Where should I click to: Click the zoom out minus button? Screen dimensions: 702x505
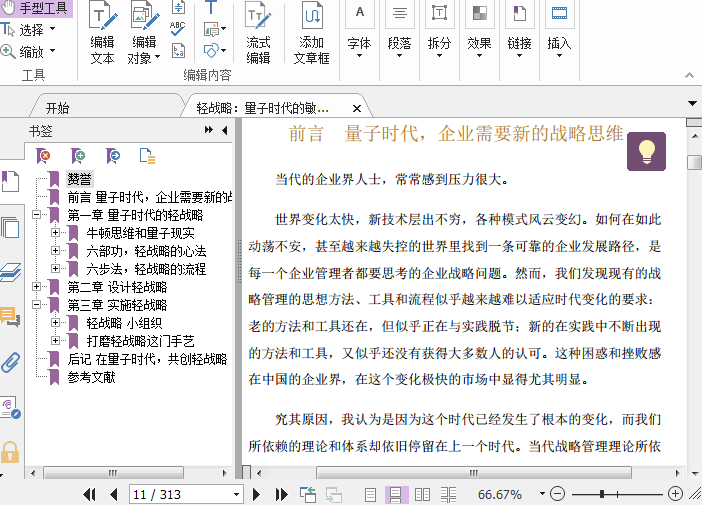tap(557, 494)
